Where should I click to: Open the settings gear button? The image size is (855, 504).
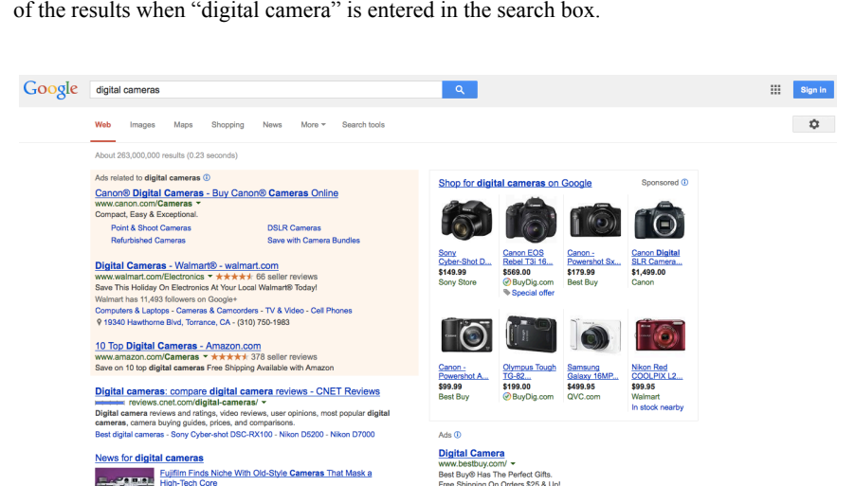(813, 124)
